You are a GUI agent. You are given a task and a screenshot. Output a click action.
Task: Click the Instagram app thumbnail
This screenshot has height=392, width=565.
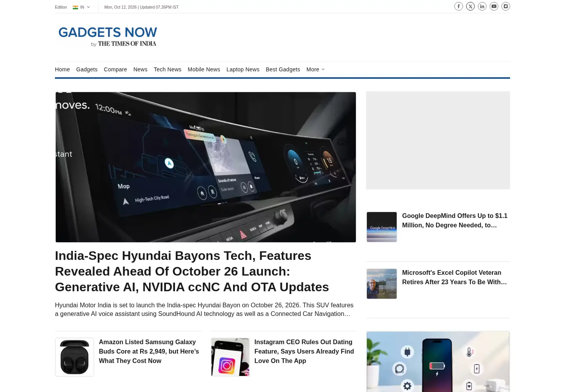click(x=230, y=357)
